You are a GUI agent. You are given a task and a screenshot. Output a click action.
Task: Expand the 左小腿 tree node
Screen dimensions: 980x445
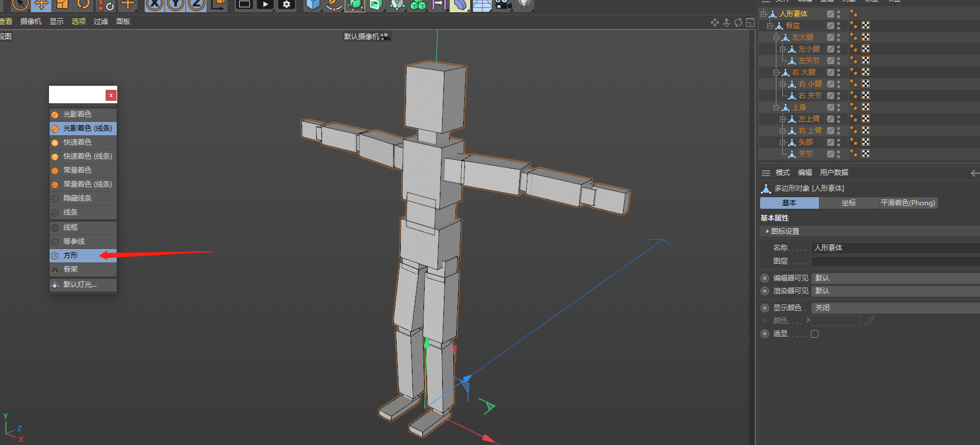pyautogui.click(x=782, y=48)
